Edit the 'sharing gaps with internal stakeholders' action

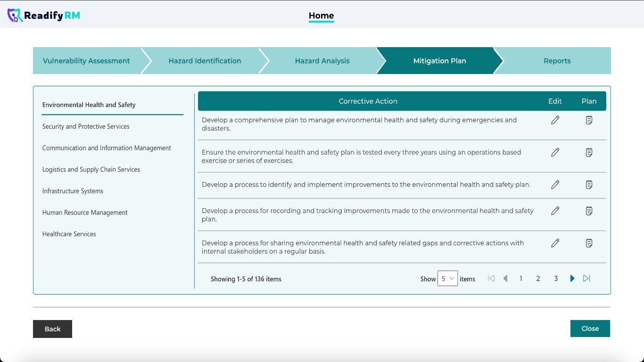555,243
